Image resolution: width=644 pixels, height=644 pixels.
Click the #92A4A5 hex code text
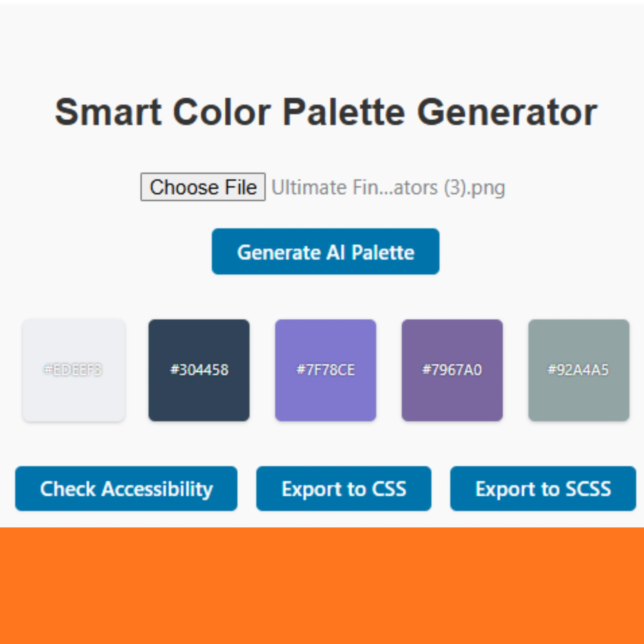[578, 370]
